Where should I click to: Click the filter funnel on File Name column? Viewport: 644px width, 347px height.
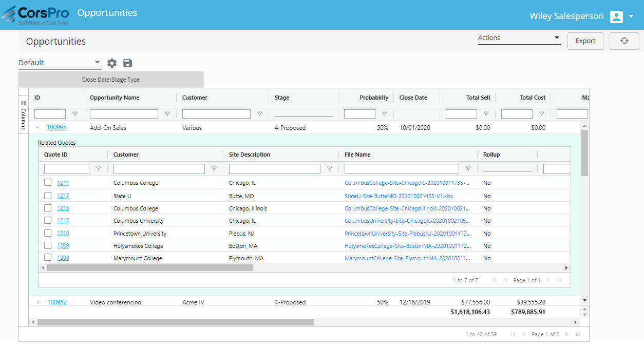pos(468,168)
